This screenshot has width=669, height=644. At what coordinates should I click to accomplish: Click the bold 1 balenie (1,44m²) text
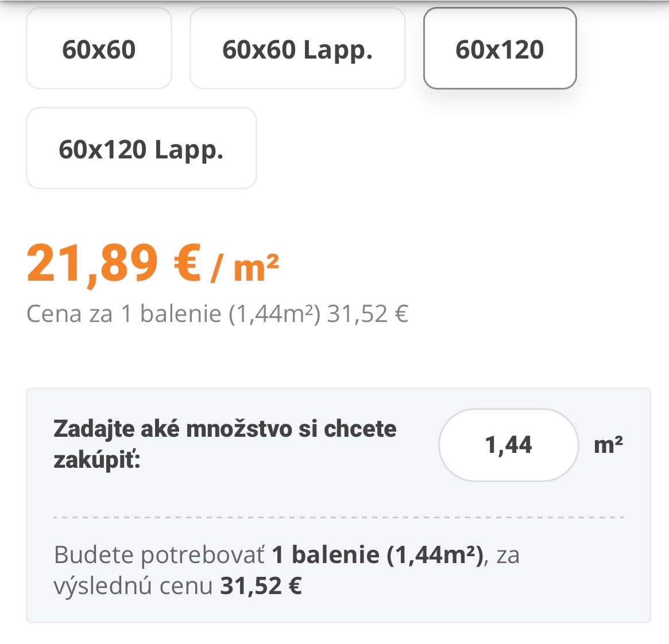[379, 553]
